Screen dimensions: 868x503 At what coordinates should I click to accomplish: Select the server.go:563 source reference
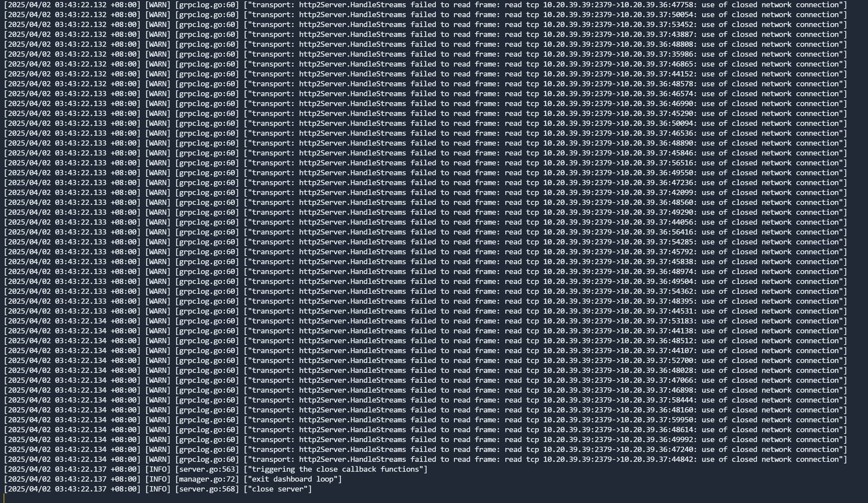tap(207, 469)
